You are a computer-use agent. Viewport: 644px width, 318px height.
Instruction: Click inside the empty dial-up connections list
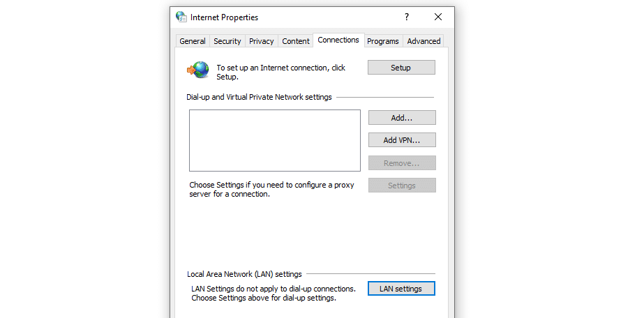pyautogui.click(x=274, y=140)
